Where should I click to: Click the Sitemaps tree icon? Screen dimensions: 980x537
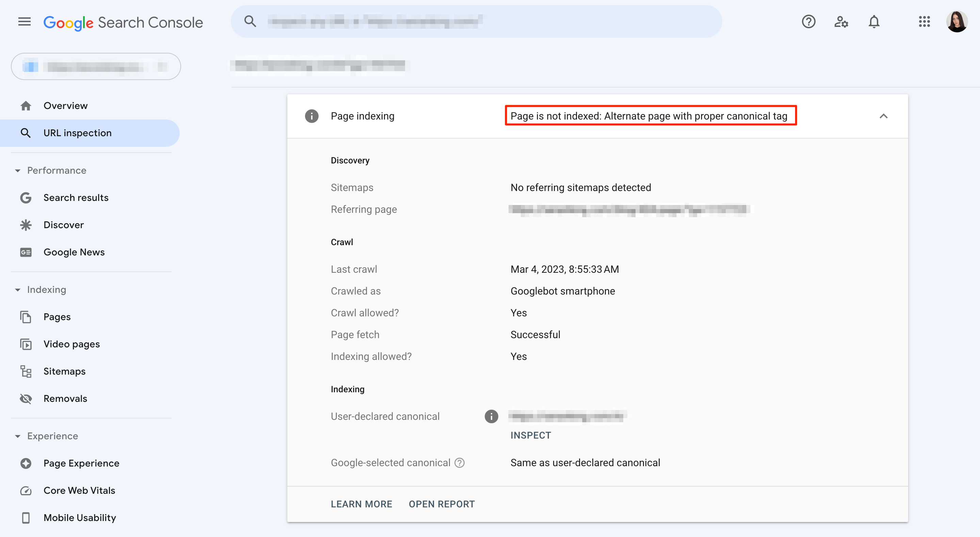click(x=26, y=372)
